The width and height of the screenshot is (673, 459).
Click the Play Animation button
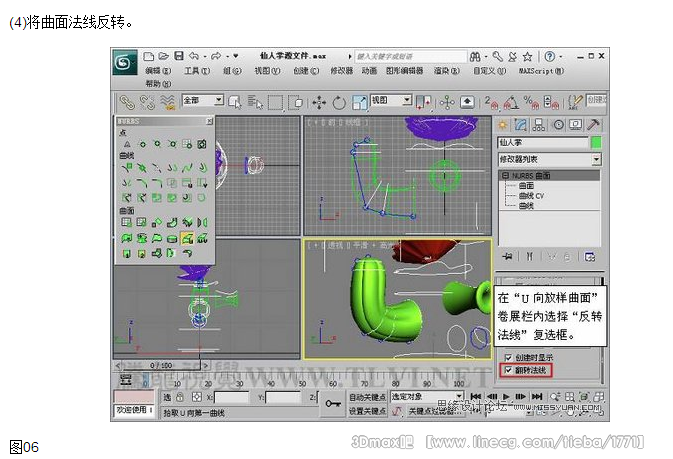tap(506, 396)
